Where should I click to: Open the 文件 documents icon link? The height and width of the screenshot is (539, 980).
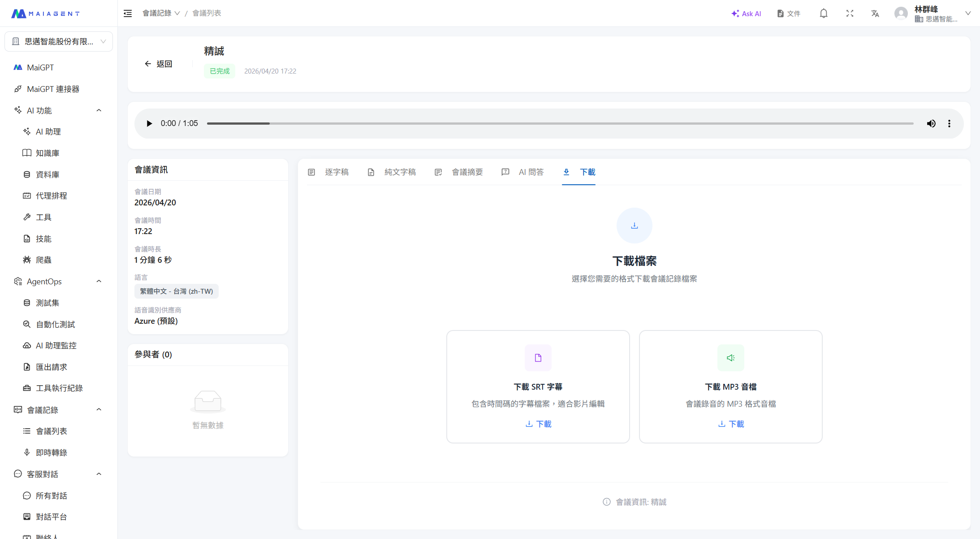789,13
